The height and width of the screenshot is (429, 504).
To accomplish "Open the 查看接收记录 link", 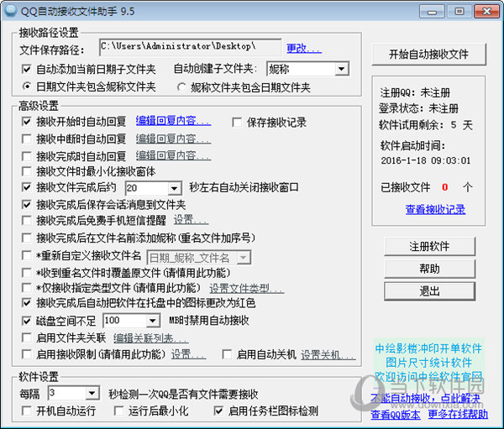I will [435, 210].
